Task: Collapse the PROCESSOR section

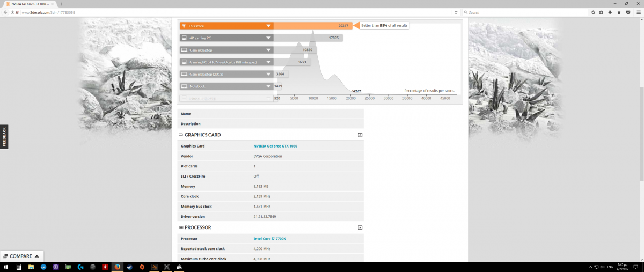Action: point(360,227)
